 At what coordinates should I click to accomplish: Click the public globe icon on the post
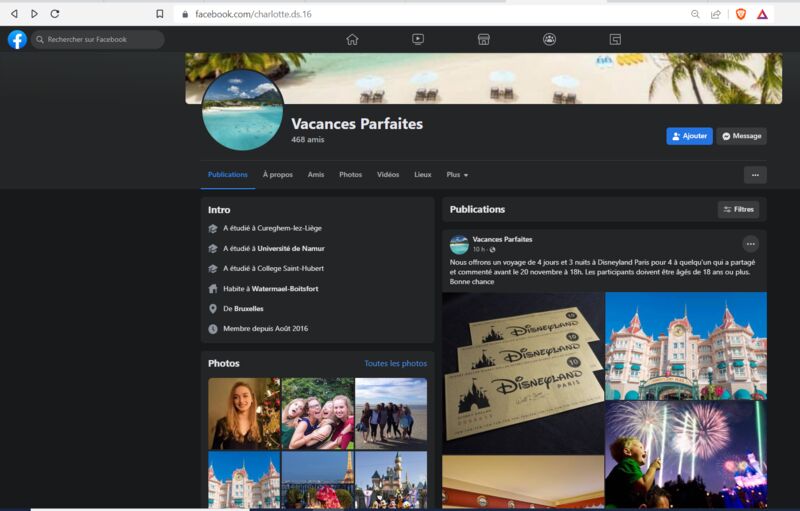[492, 249]
